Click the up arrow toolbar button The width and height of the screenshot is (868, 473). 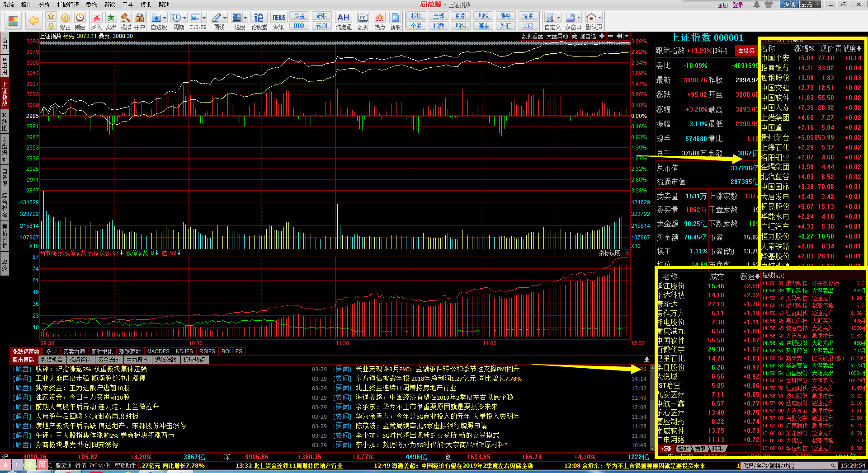point(51,16)
